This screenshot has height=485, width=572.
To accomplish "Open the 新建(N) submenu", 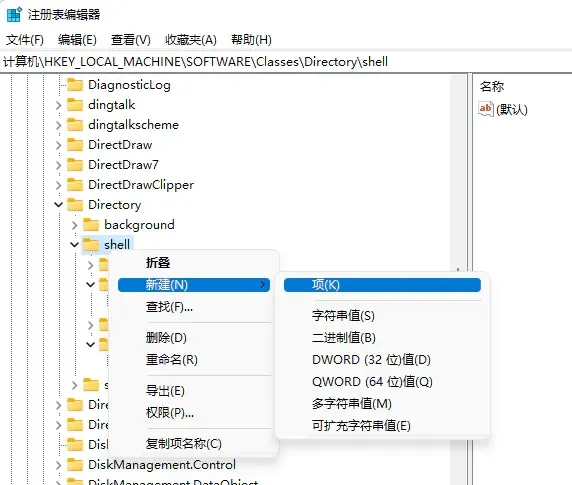I will coord(194,285).
